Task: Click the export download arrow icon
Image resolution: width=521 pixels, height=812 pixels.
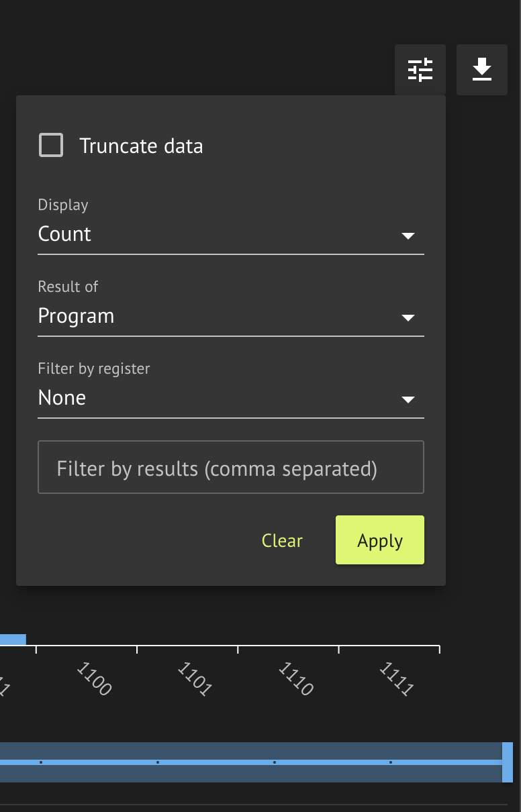Action: click(482, 70)
